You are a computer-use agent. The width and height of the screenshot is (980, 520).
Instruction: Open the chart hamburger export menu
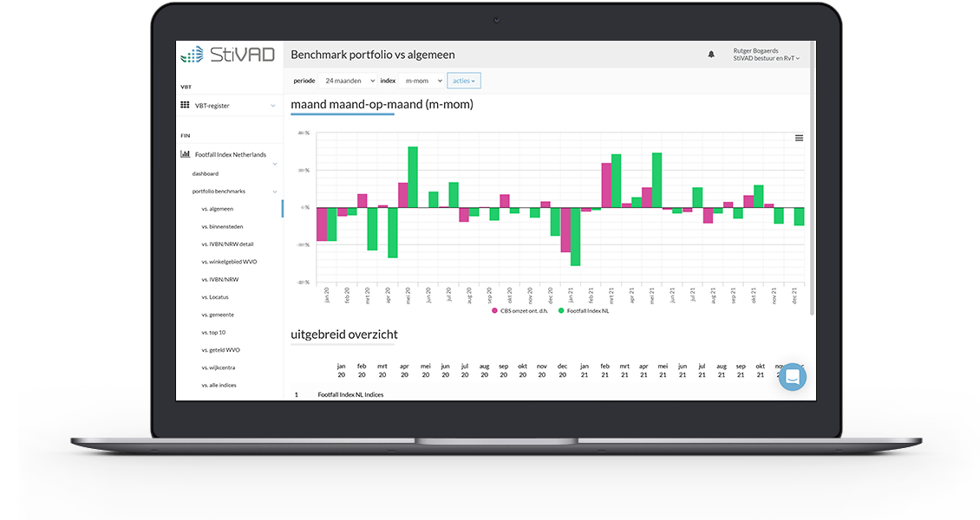point(799,138)
